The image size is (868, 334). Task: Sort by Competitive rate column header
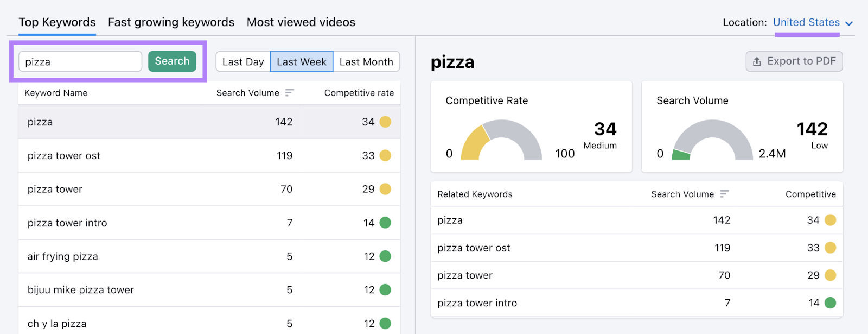coord(359,93)
